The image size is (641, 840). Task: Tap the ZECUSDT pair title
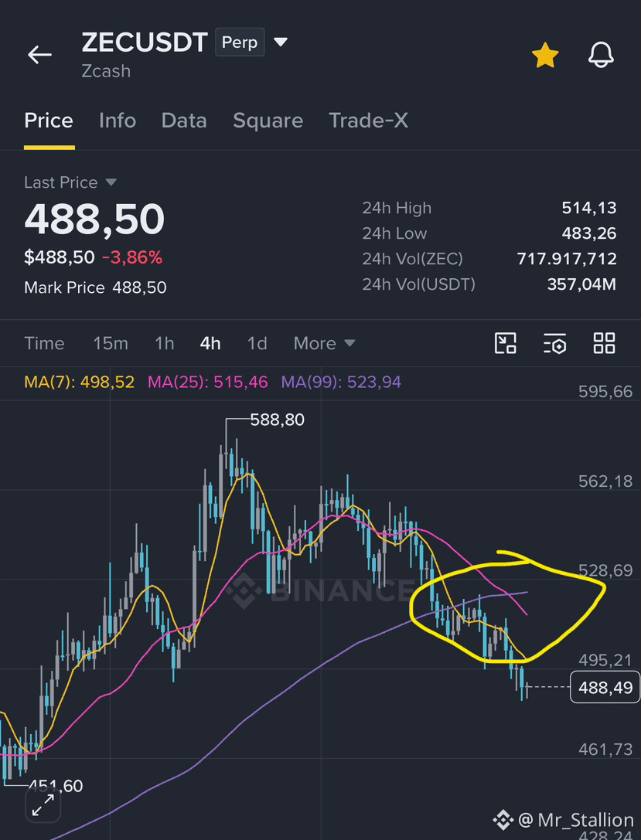(x=145, y=43)
